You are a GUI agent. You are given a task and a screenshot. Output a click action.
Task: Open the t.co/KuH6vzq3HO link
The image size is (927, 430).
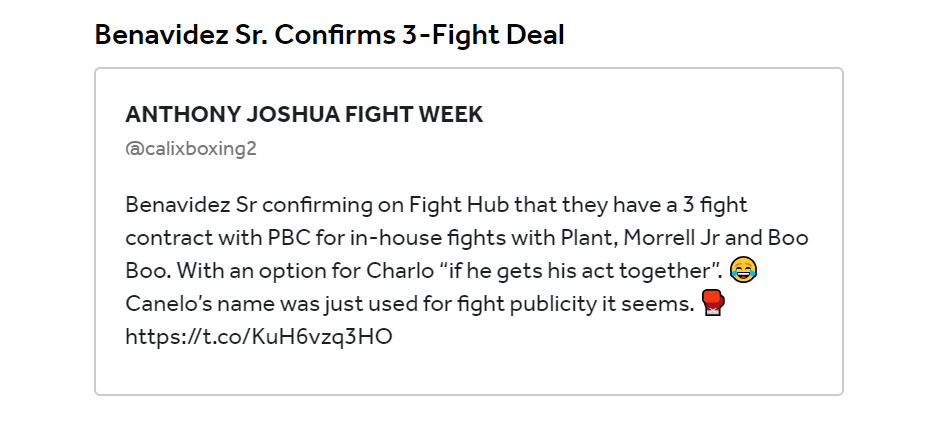click(259, 337)
